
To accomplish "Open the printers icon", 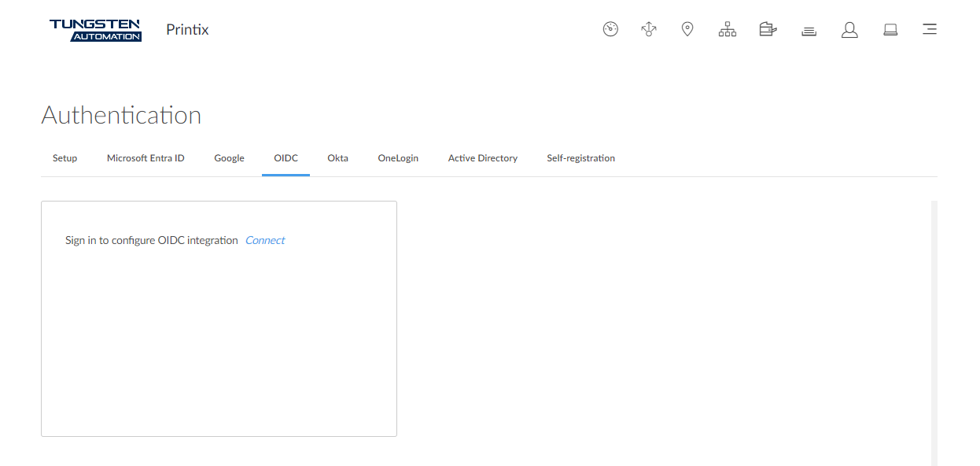I will pyautogui.click(x=768, y=30).
